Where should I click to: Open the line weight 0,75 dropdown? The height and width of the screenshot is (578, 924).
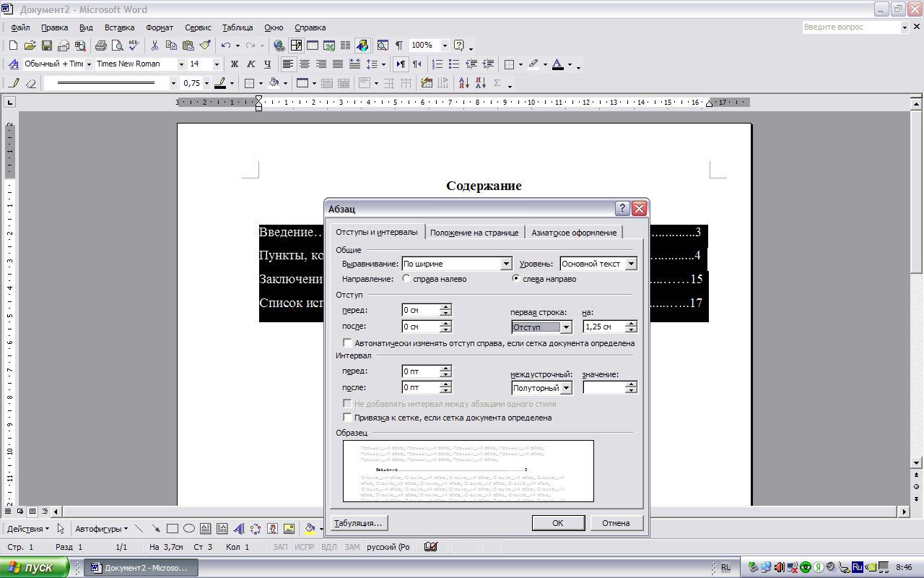206,83
